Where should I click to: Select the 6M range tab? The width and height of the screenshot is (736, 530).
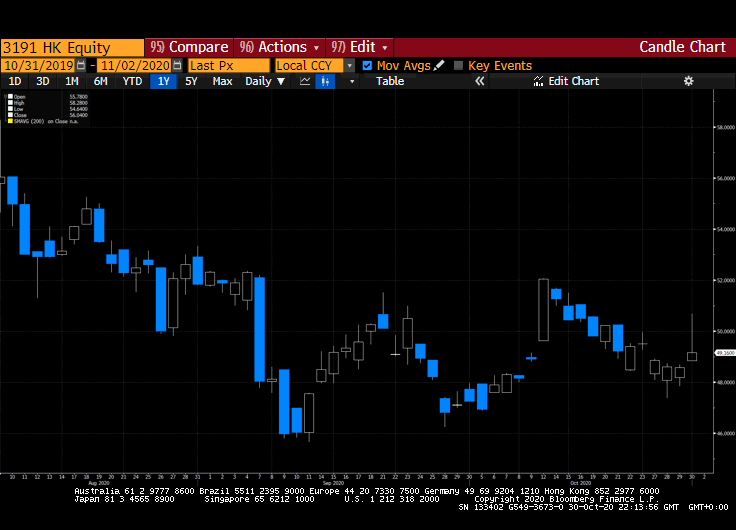(100, 81)
